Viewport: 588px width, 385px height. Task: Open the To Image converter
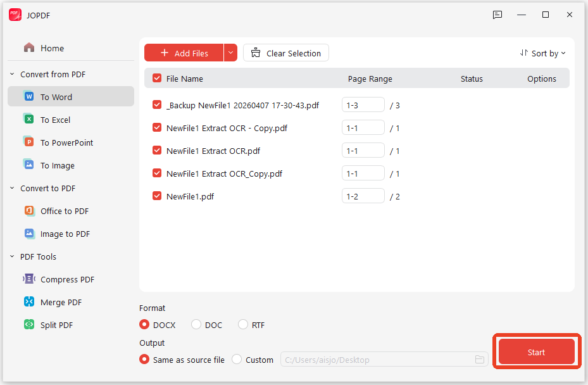(58, 165)
